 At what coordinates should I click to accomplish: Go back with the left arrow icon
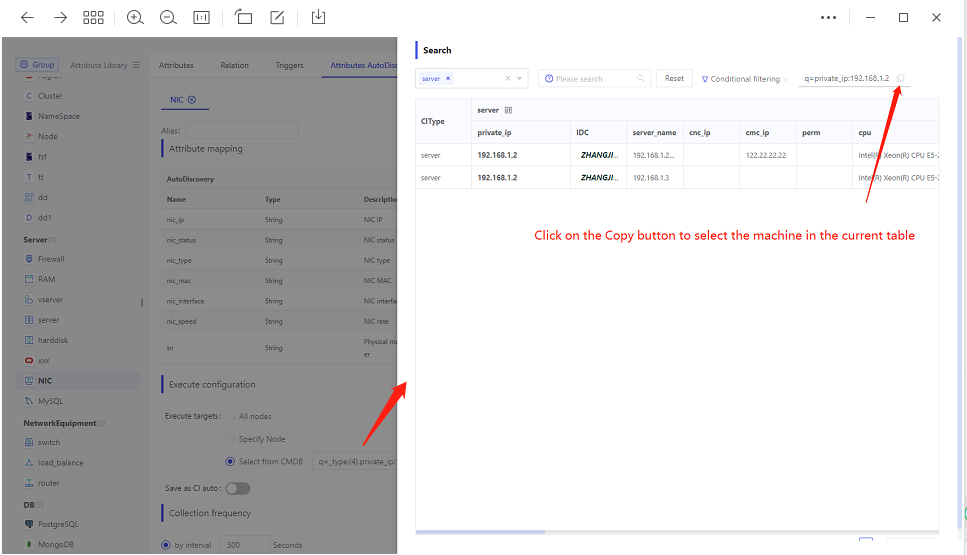click(x=27, y=17)
